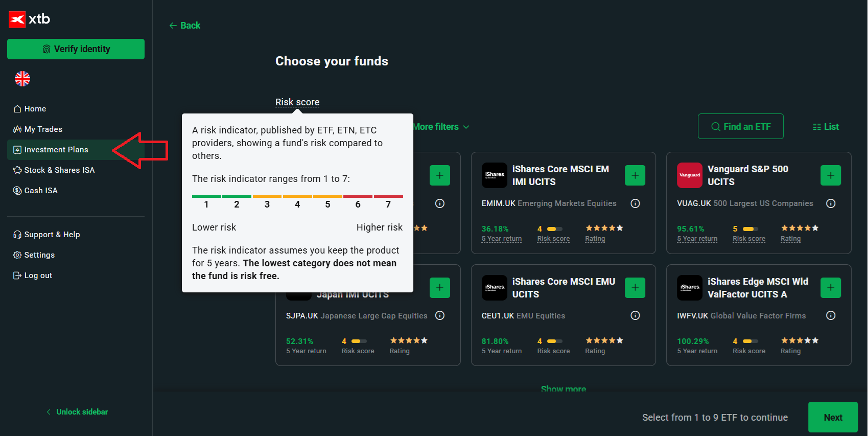Click Show more to load funds
This screenshot has width=868, height=436.
pos(564,389)
